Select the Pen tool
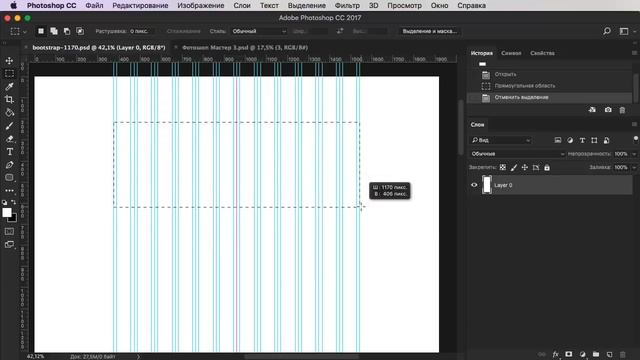The image size is (640, 360). click(9, 165)
